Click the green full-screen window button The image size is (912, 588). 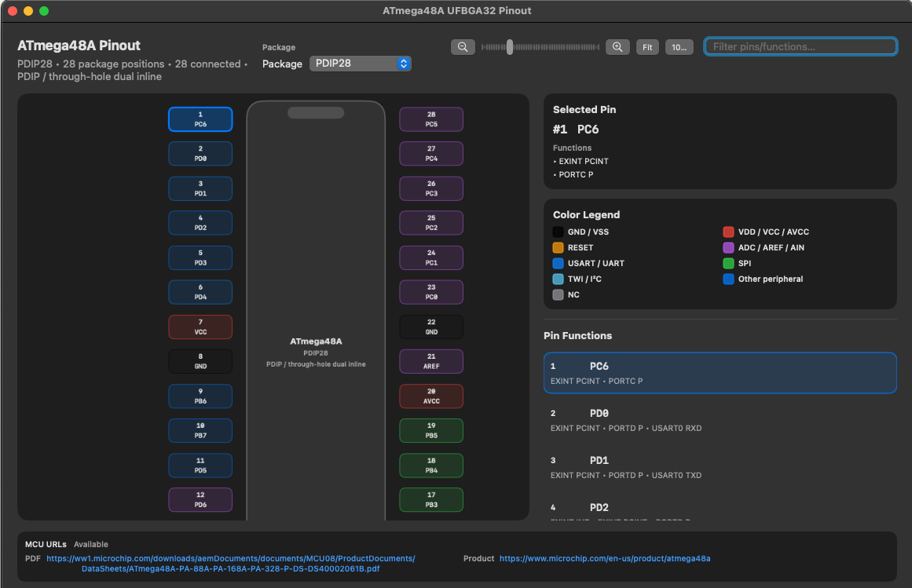click(x=44, y=11)
